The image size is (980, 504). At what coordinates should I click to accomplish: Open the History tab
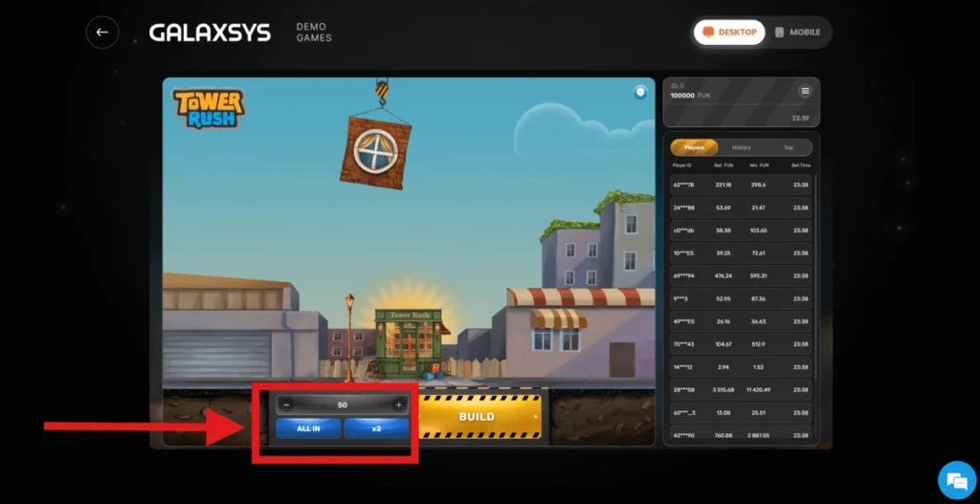[x=742, y=147]
